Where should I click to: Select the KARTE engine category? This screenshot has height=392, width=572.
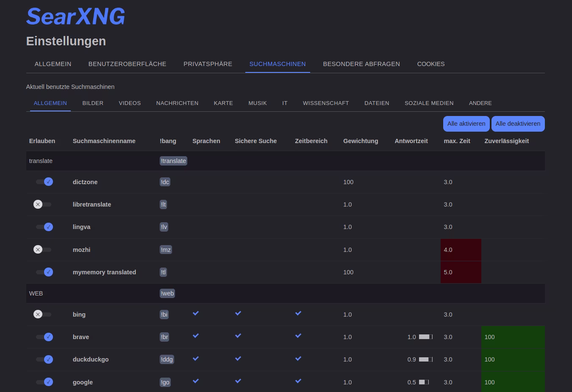pos(223,103)
